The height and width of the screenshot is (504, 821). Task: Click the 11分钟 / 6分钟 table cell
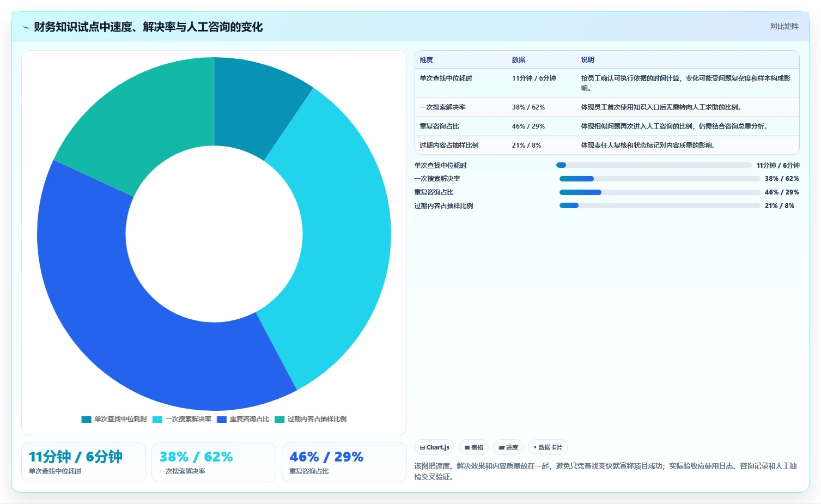pyautogui.click(x=534, y=78)
